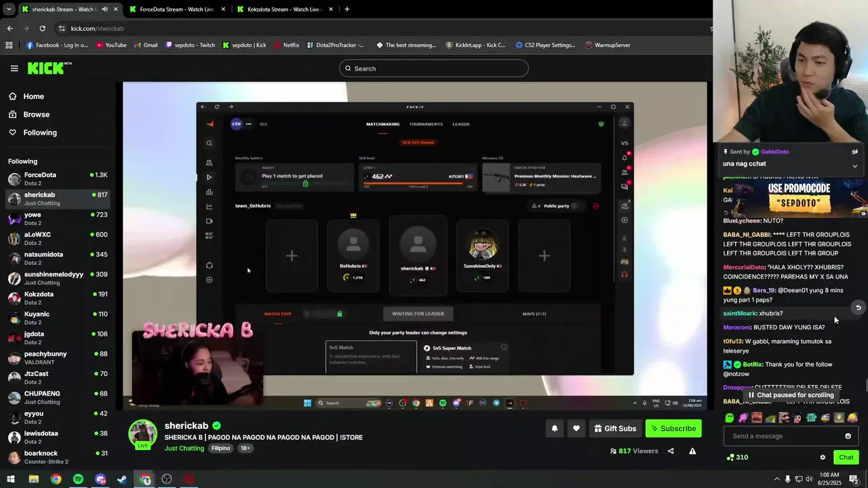The width and height of the screenshot is (868, 488).
Task: Click the Filipino language tag
Action: 220,448
